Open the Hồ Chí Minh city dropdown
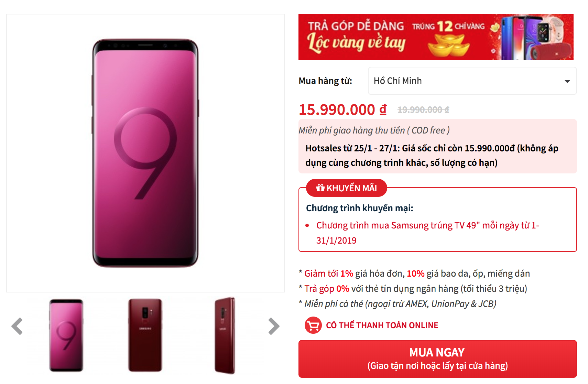 pyautogui.click(x=472, y=81)
